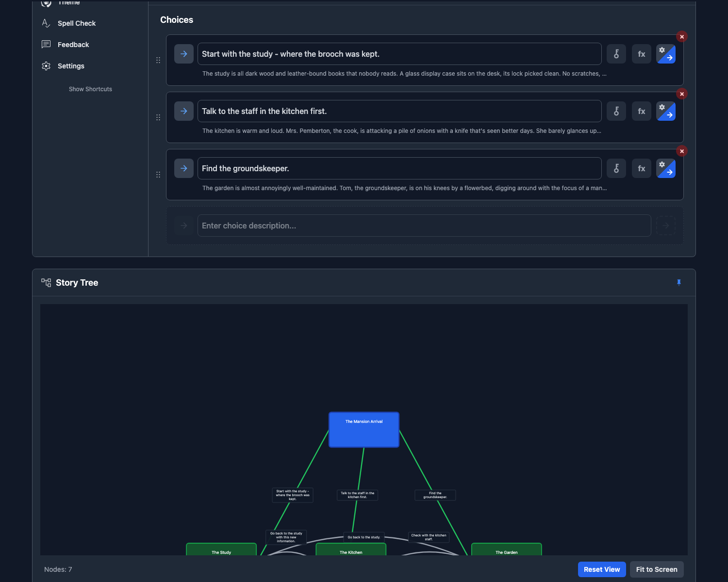Click the Story Tree panel icon
The image size is (728, 582).
(x=46, y=282)
